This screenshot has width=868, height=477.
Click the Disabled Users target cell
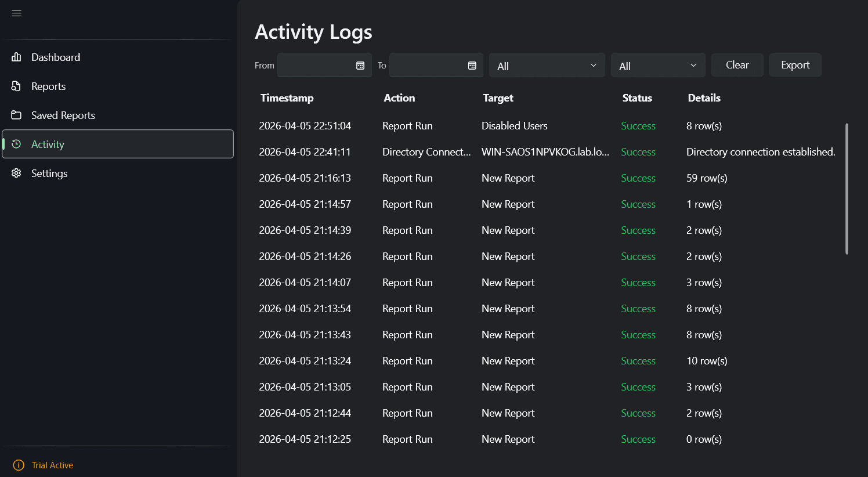point(514,125)
